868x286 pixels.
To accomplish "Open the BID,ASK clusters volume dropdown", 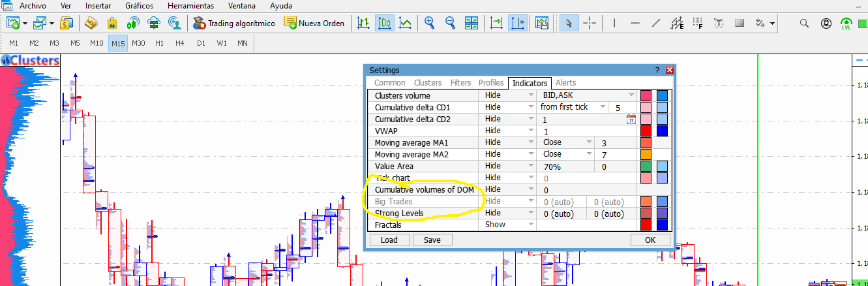I will click(x=587, y=95).
